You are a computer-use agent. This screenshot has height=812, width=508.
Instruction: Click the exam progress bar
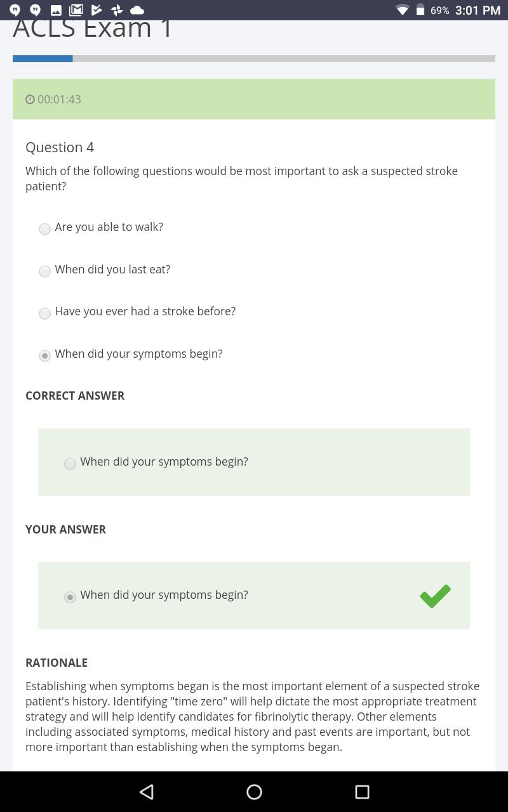[x=254, y=58]
